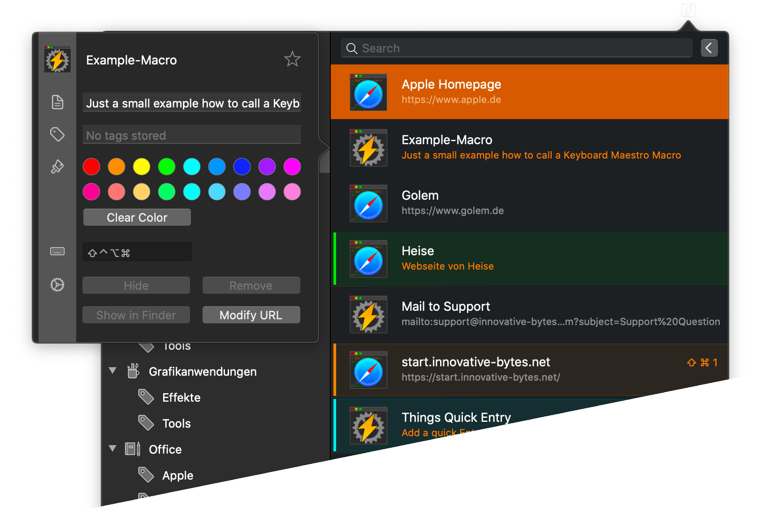Screen dimensions: 761x532
Task: Click the Safari icon of start.innovative-bytes.net
Action: (368, 370)
